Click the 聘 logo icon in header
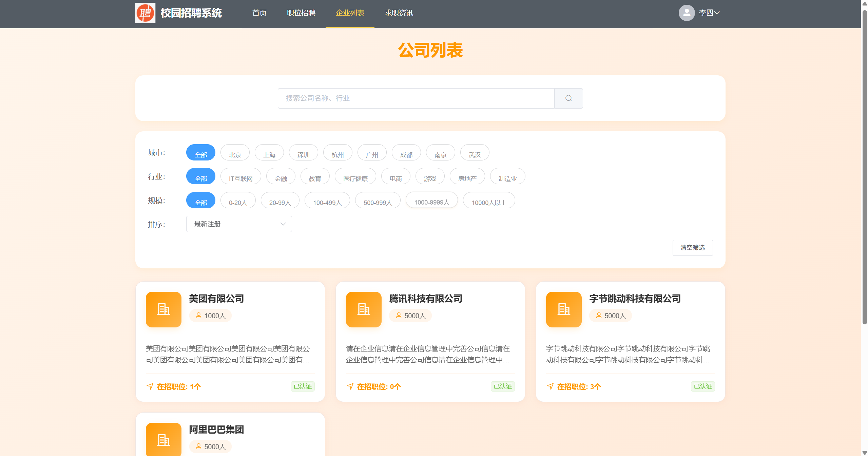The image size is (868, 456). point(145,13)
